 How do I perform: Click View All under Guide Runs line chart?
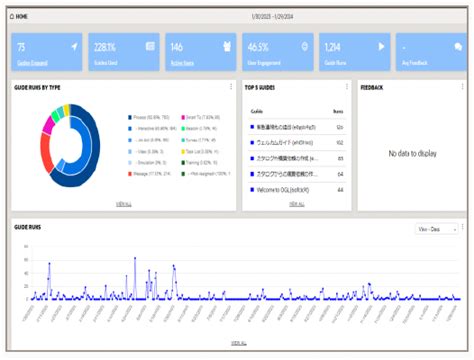pos(239,343)
